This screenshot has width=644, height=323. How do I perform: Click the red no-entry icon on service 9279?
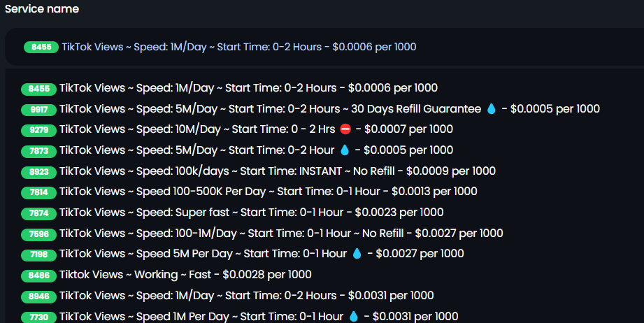(345, 129)
